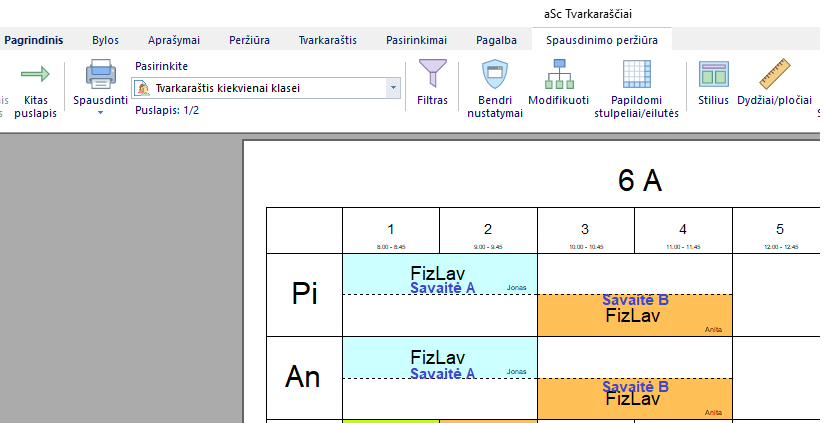Click the Spausdinti printer icon
The width and height of the screenshot is (825, 423).
(x=100, y=76)
